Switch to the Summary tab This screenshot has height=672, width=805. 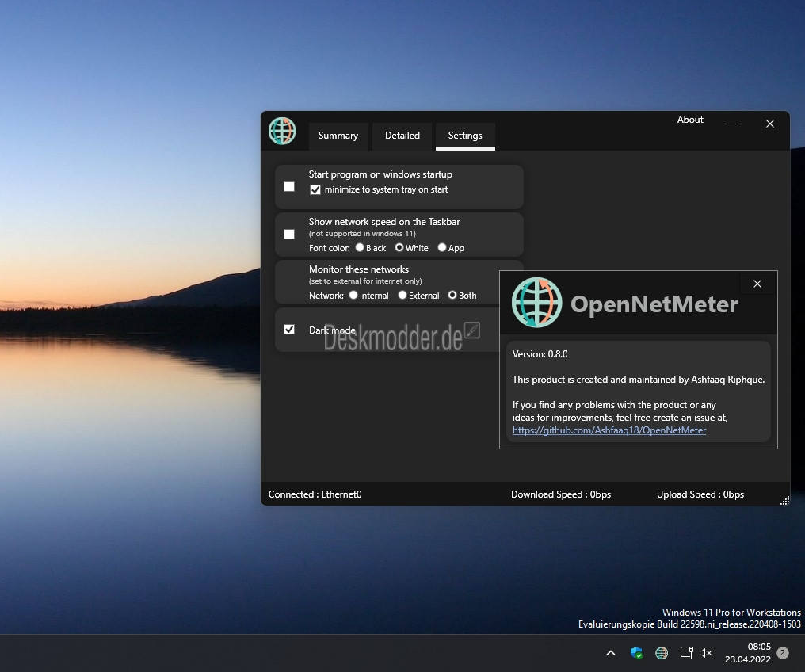click(x=338, y=136)
